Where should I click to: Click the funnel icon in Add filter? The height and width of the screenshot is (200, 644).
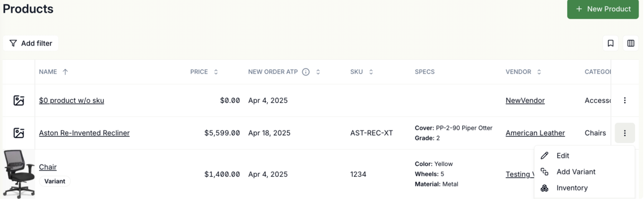[x=13, y=43]
